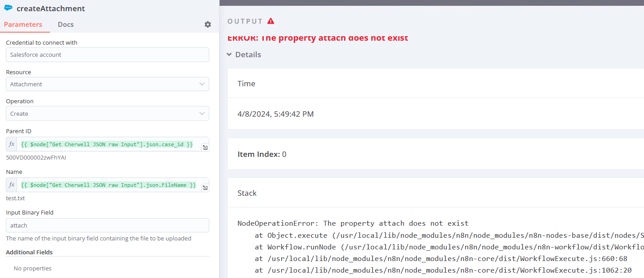Open node settings gear icon
Viewport: 644px width, 278px height.
208,25
